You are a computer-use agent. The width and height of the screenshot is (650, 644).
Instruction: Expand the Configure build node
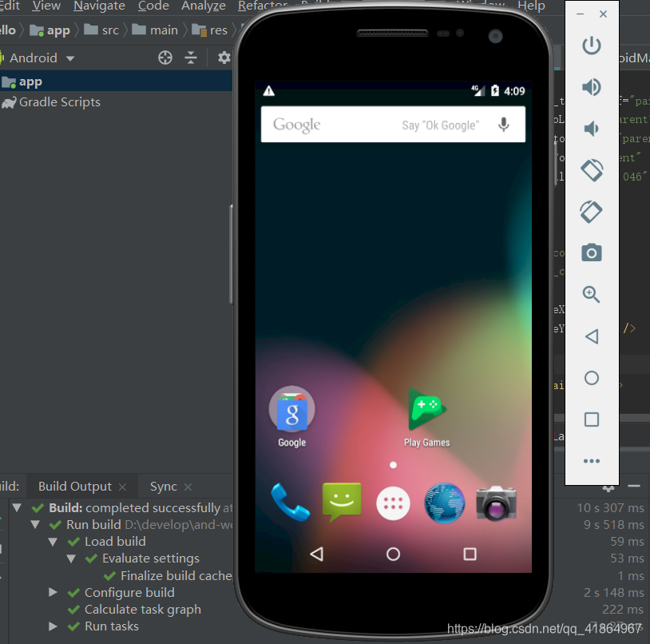pyautogui.click(x=53, y=592)
